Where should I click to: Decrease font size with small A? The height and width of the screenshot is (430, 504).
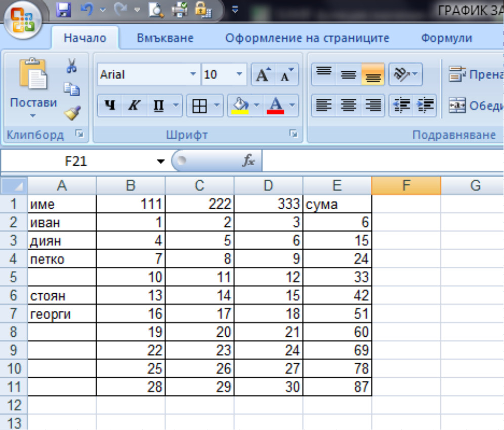(x=287, y=74)
